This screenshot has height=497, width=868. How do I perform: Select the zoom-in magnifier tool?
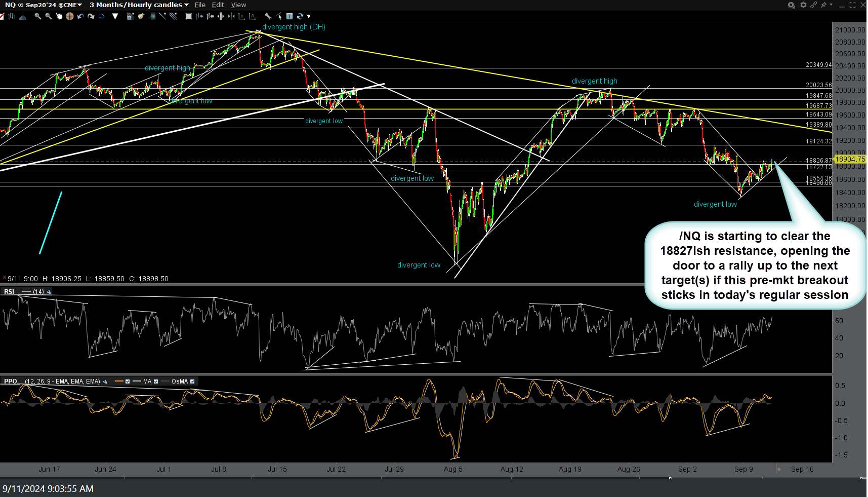(37, 16)
